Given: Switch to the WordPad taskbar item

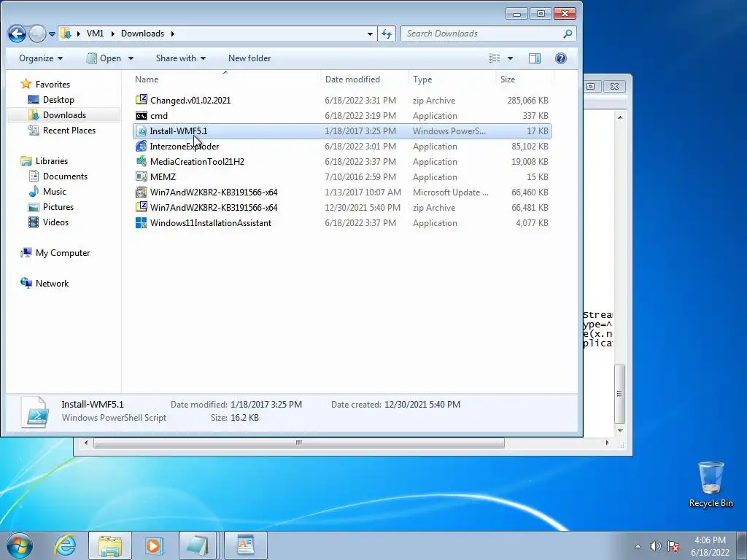Looking at the screenshot, I should point(245,545).
